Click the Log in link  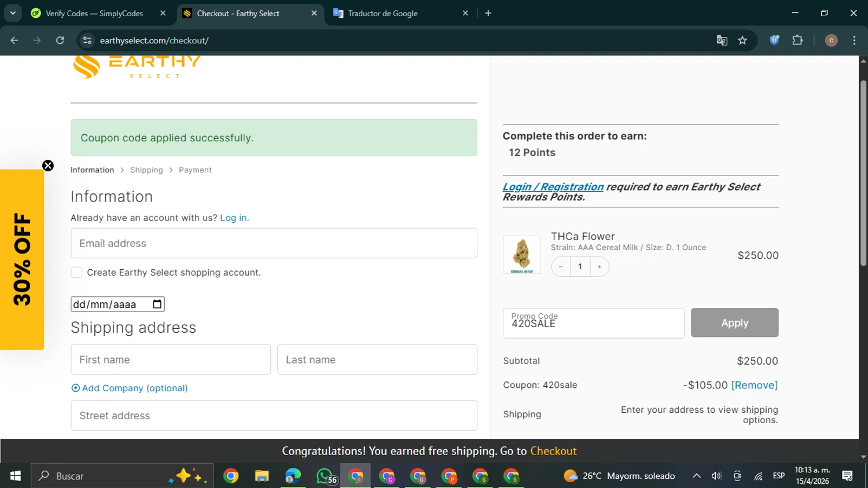tap(234, 218)
